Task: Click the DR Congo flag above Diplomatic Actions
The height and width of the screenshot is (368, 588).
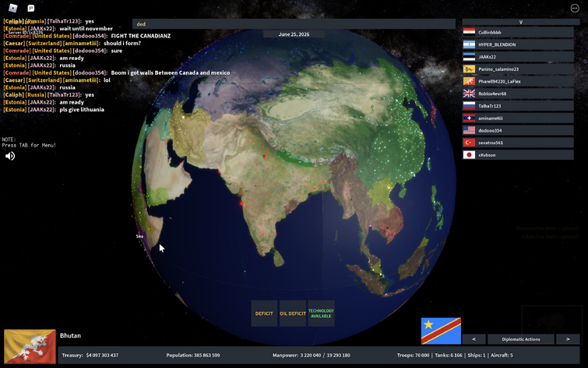Action: click(441, 331)
